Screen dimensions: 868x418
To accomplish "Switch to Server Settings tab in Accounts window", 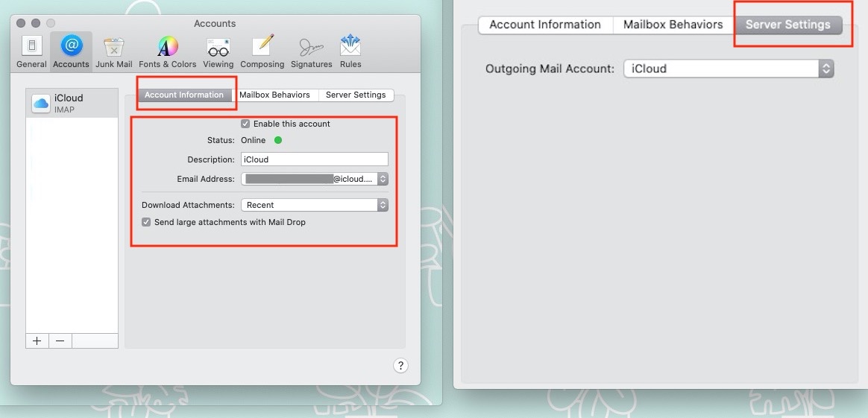I will pyautogui.click(x=356, y=95).
